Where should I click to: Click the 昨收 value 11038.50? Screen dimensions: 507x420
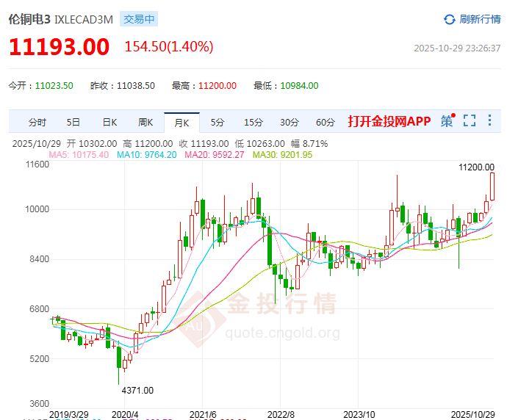tap(136, 86)
